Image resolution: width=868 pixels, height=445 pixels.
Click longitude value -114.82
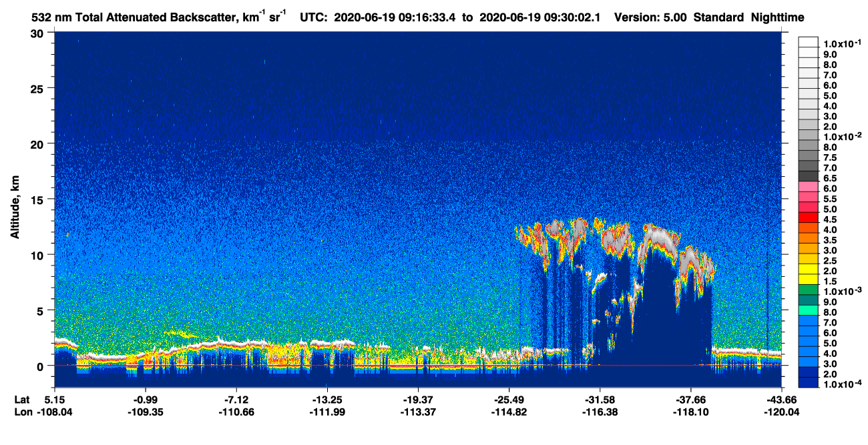[x=509, y=412]
